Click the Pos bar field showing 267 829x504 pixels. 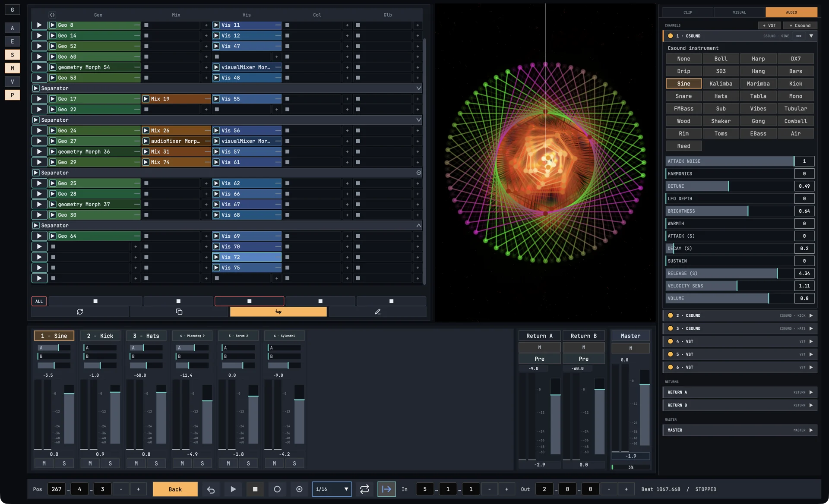pos(57,489)
